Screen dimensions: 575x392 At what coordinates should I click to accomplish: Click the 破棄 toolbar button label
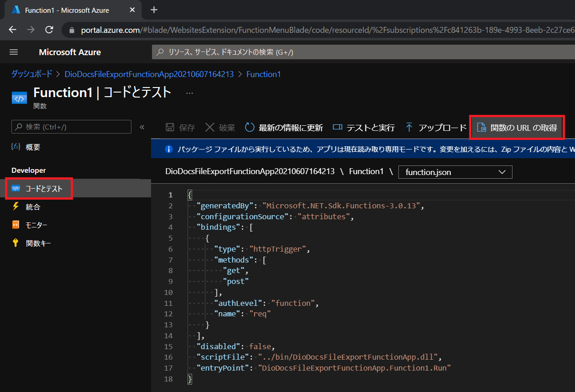tap(227, 128)
